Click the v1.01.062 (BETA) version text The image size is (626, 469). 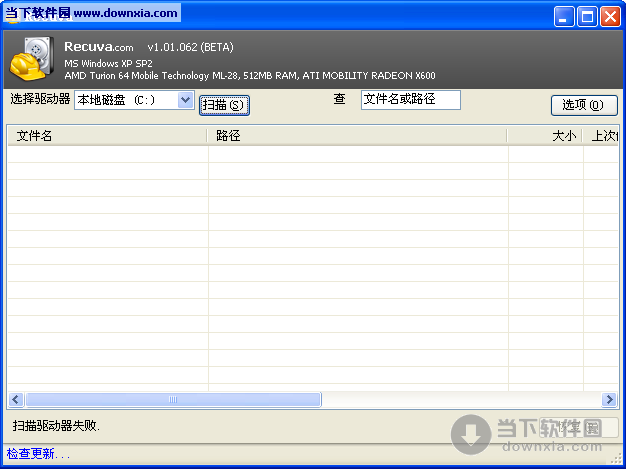(190, 47)
